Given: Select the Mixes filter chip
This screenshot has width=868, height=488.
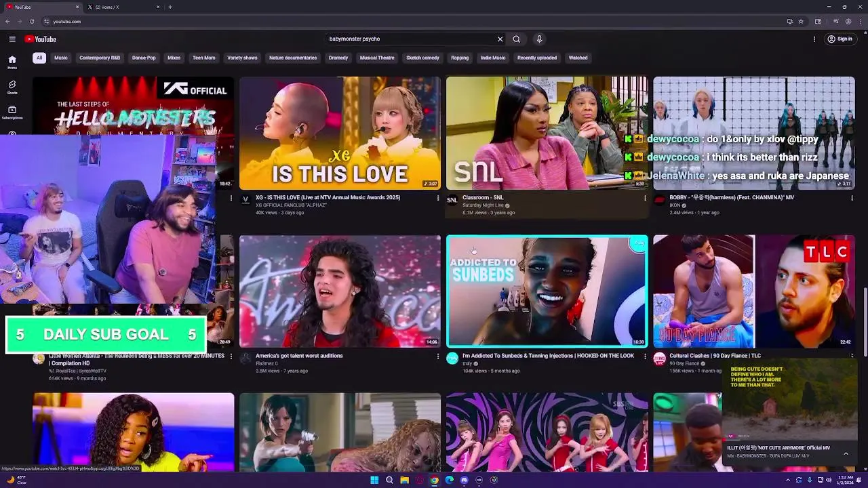Looking at the screenshot, I should (174, 58).
